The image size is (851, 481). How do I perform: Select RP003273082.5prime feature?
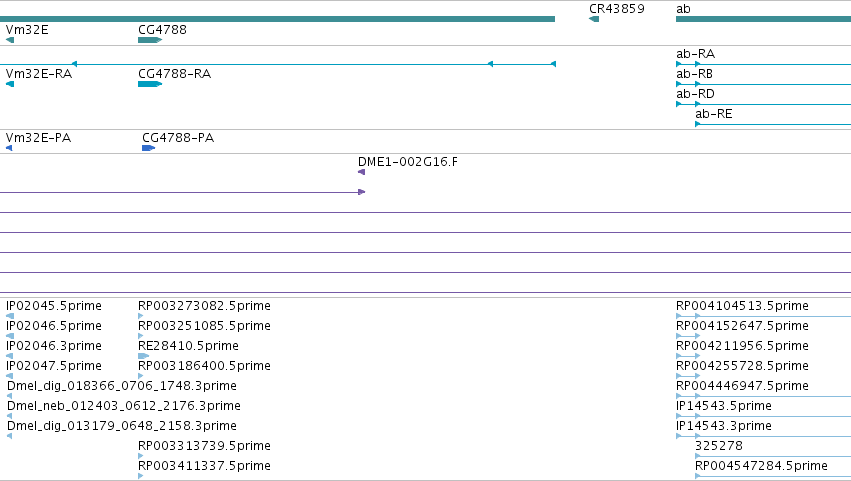[204, 306]
